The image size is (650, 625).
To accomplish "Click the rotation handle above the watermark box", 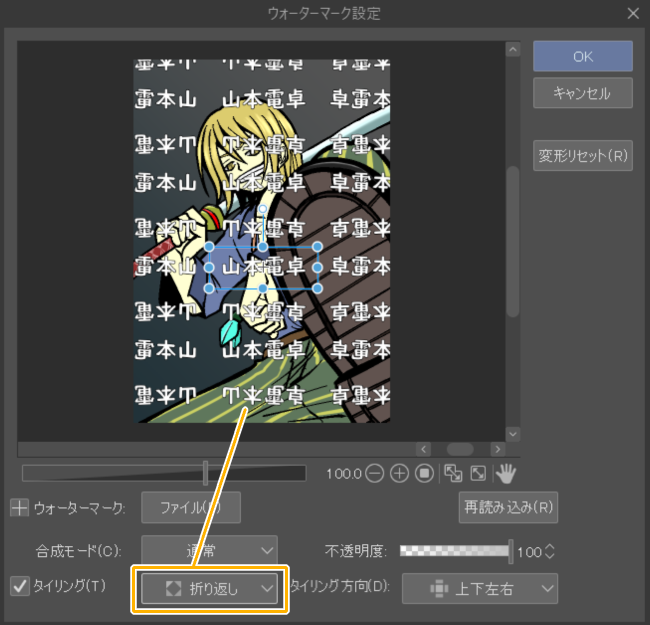I will click(x=263, y=209).
